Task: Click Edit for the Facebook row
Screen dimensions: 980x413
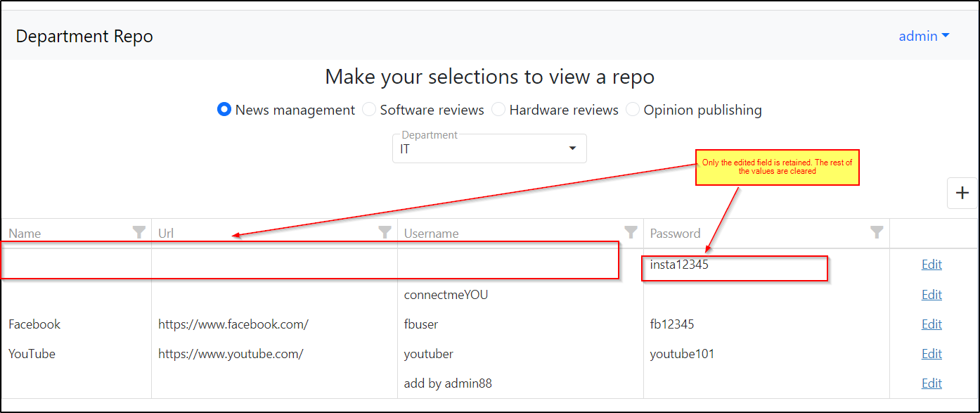Action: [x=931, y=324]
